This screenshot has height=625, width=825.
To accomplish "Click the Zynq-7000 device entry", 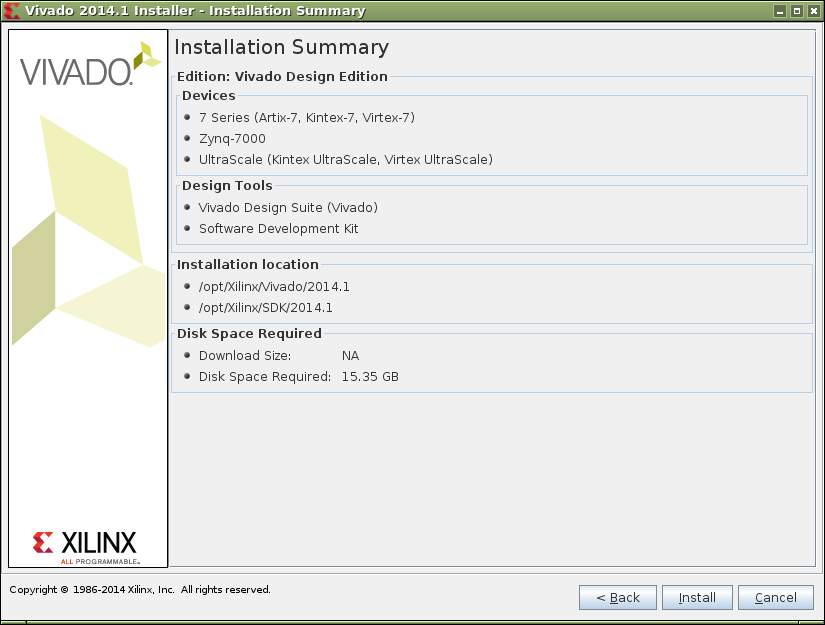I will pos(232,138).
